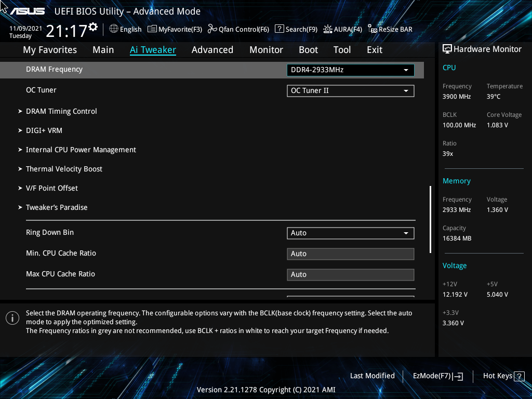532x399 pixels.
Task: Click the info icon beside help text
Action: pyautogui.click(x=12, y=318)
